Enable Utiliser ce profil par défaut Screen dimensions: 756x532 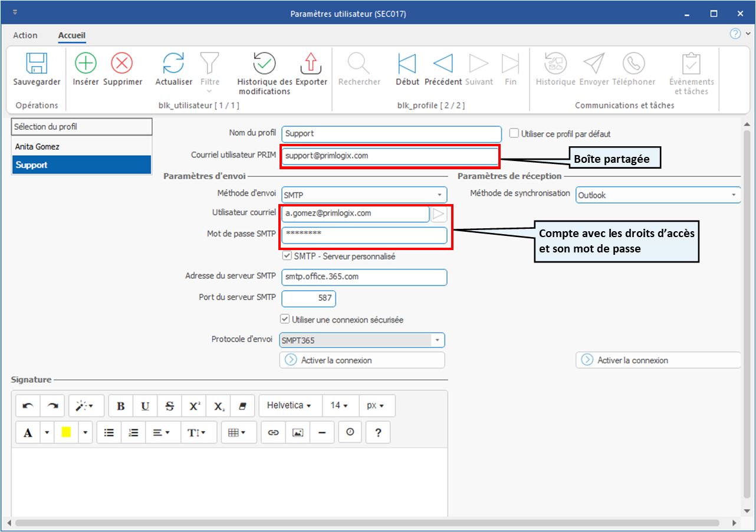[514, 134]
